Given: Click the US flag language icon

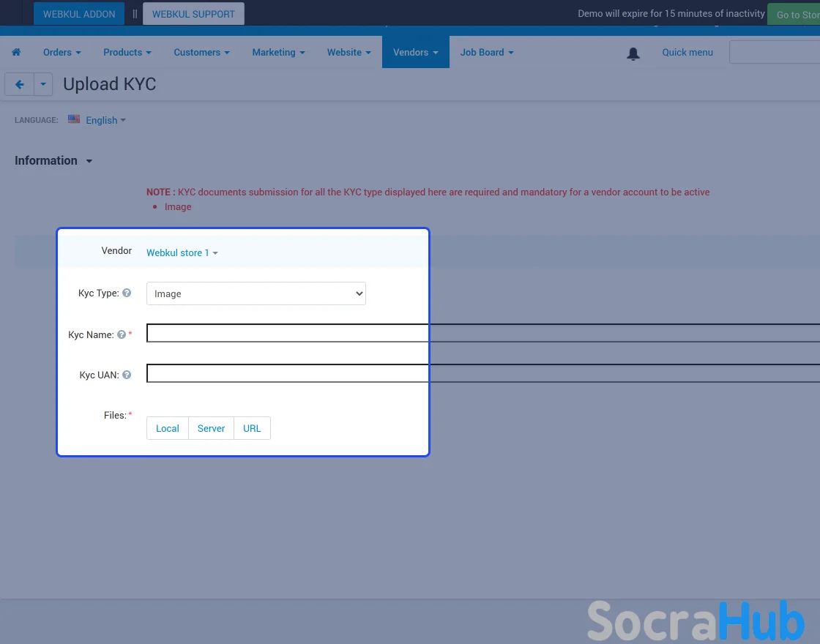Looking at the screenshot, I should pos(74,119).
